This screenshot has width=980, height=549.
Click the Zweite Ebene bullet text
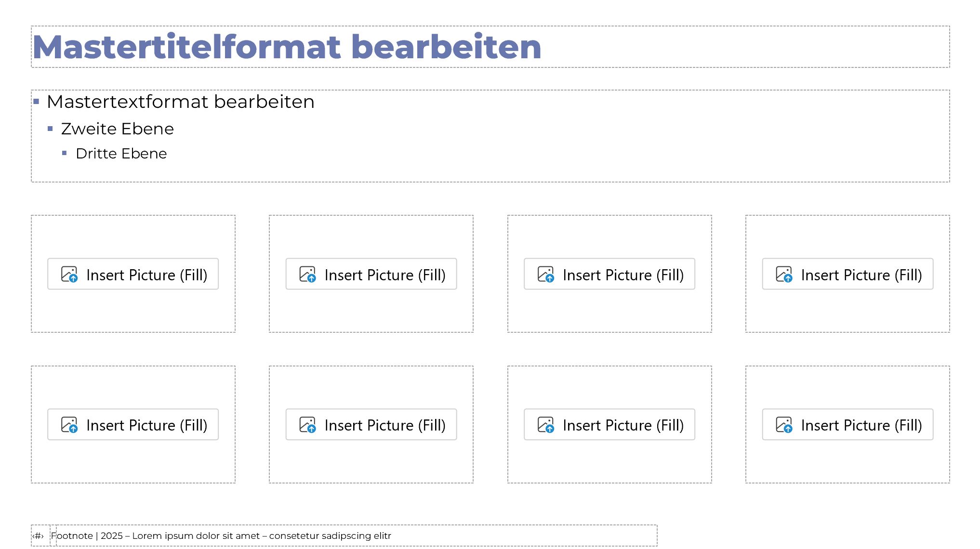pyautogui.click(x=117, y=129)
